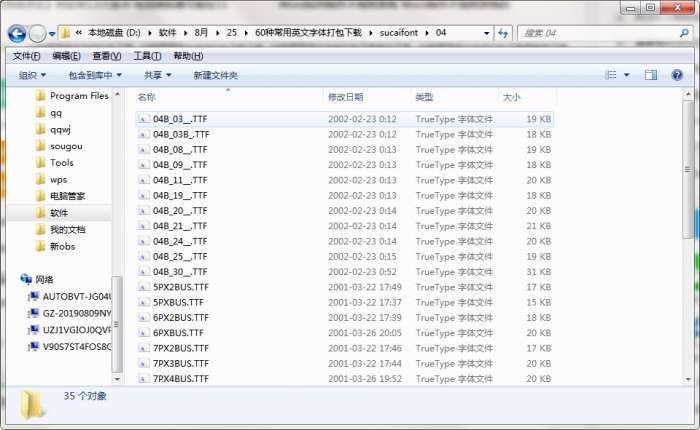This screenshot has height=430, width=700.
Task: Click the change view icon in the toolbar
Action: (611, 75)
